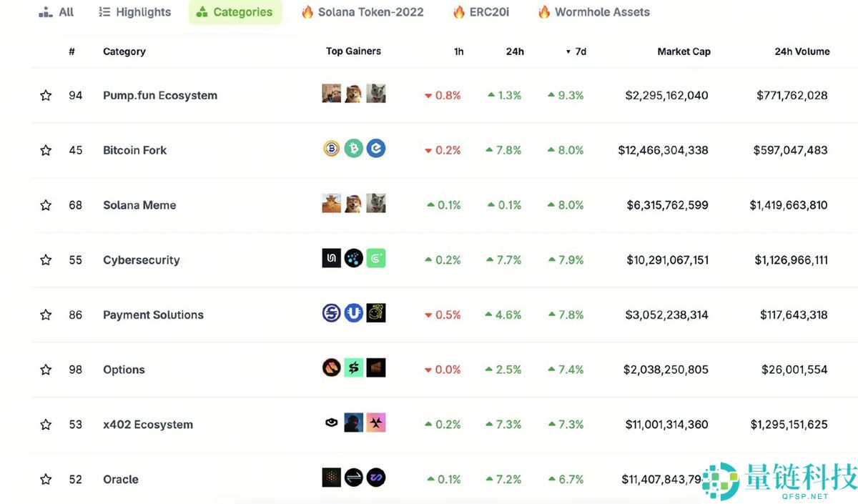Switch to the Highlights tab
The width and height of the screenshot is (858, 504).
[135, 12]
